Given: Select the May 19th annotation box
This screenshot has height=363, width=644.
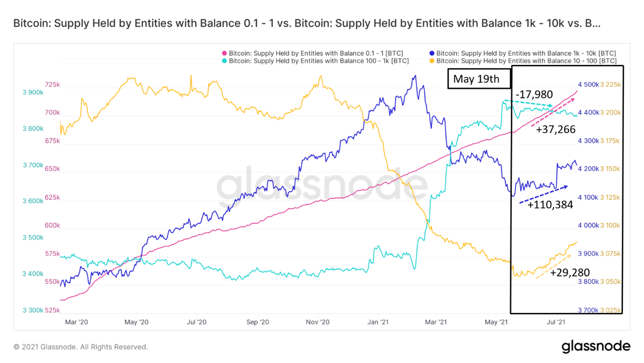Looking at the screenshot, I should pyautogui.click(x=480, y=79).
